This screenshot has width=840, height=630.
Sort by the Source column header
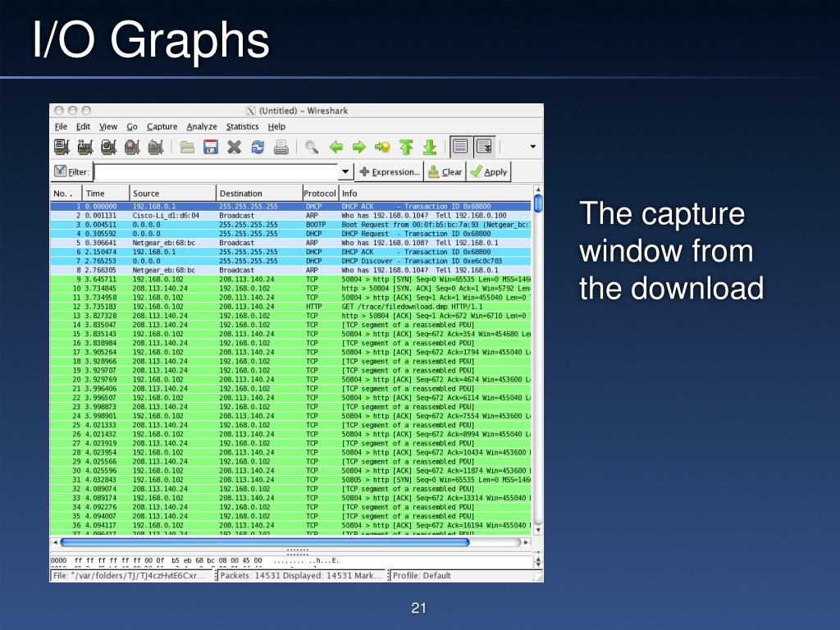click(173, 194)
